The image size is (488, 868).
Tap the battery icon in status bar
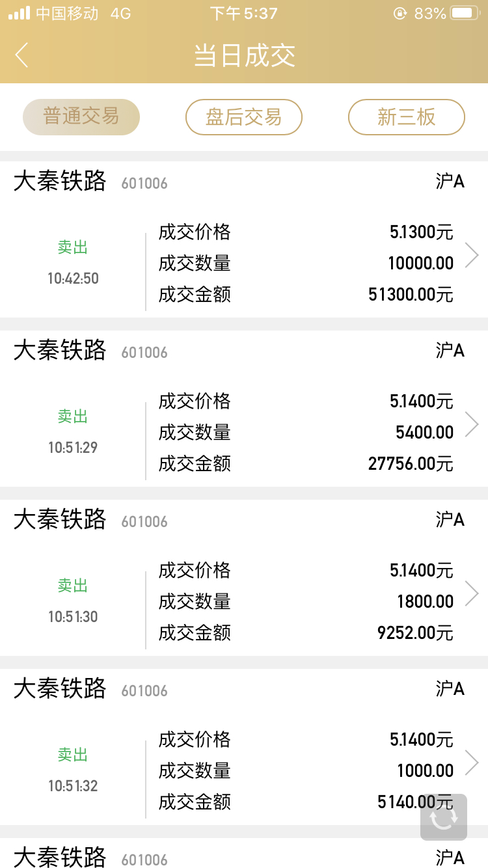pos(465,13)
